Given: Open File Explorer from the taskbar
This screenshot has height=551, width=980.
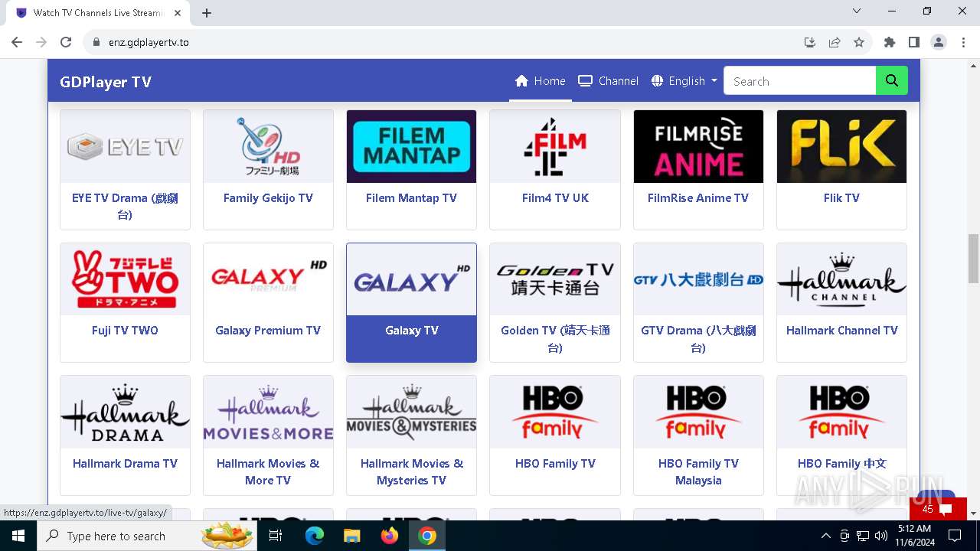Looking at the screenshot, I should pos(351,536).
